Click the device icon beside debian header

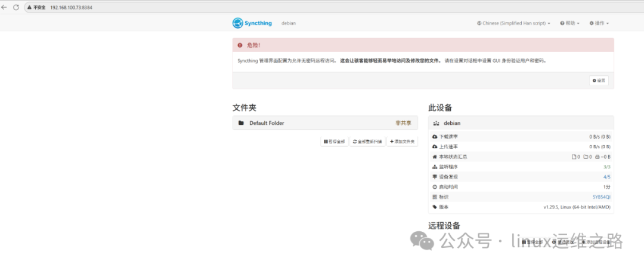click(x=436, y=124)
